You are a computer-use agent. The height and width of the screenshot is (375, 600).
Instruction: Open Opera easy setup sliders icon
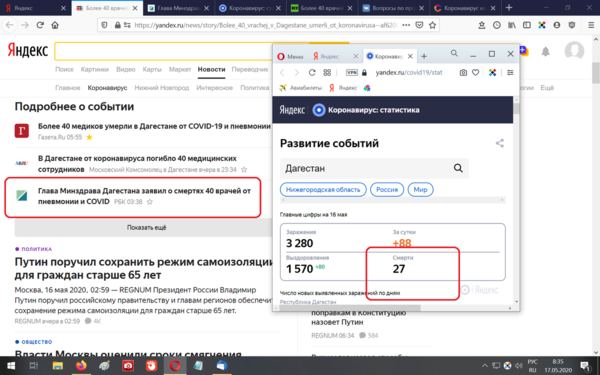[x=510, y=72]
